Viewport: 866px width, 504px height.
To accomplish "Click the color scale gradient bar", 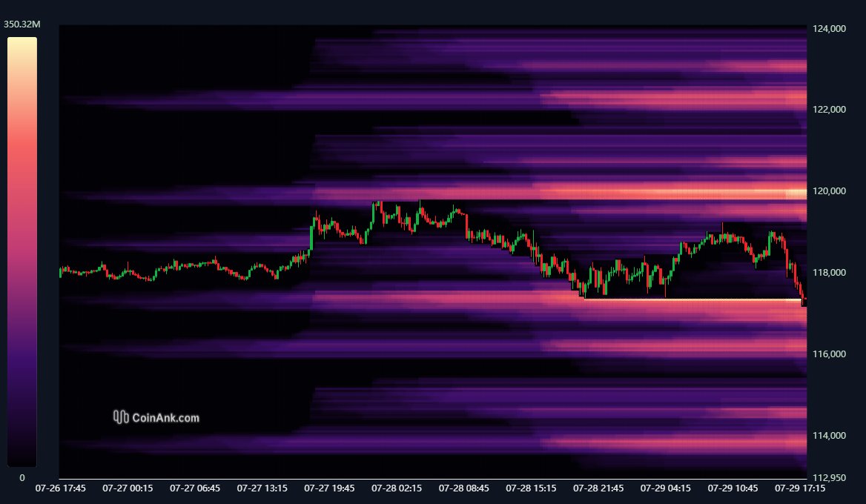I will (22, 252).
